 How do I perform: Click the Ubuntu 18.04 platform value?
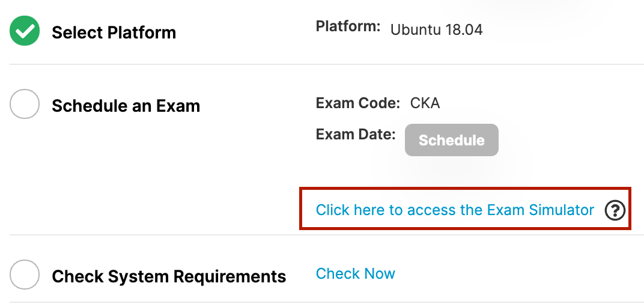436,29
